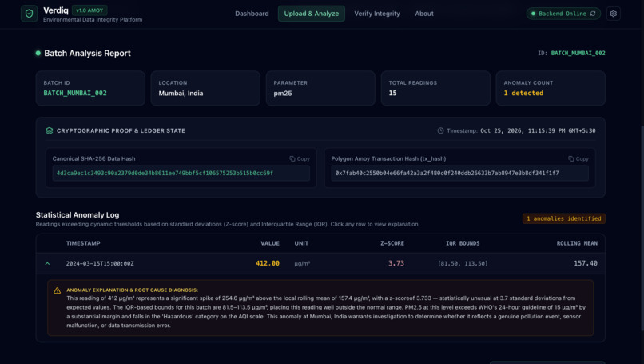644x364 pixels.
Task: Click the tx_hash value field
Action: [460, 173]
